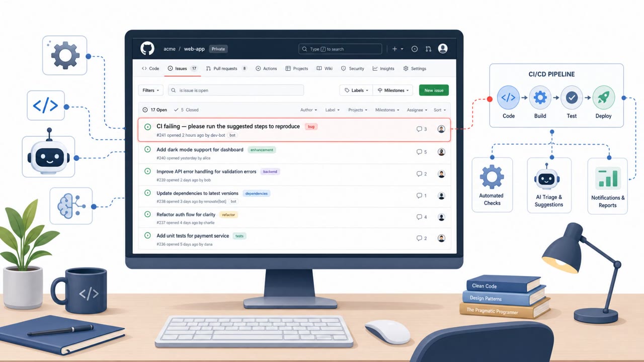The width and height of the screenshot is (644, 362).
Task: Filter by the yellow refactor label
Action: [228, 215]
